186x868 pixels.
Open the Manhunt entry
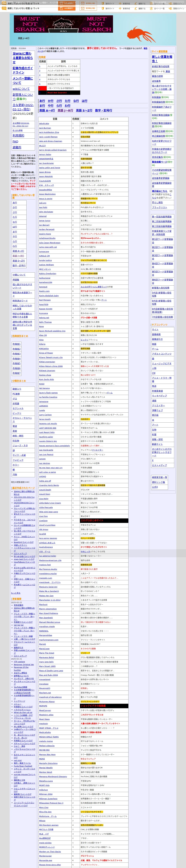tap(43, 605)
